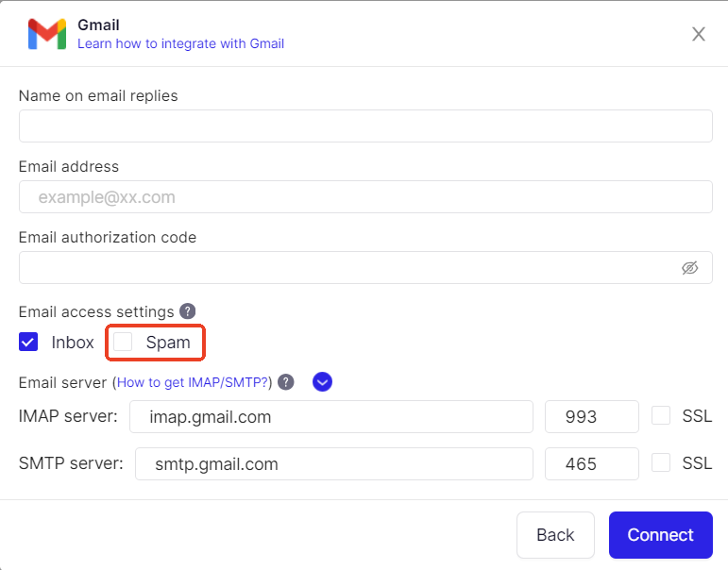This screenshot has height=570, width=728.
Task: Open Learn how to integrate with Gmail link
Action: coord(180,43)
